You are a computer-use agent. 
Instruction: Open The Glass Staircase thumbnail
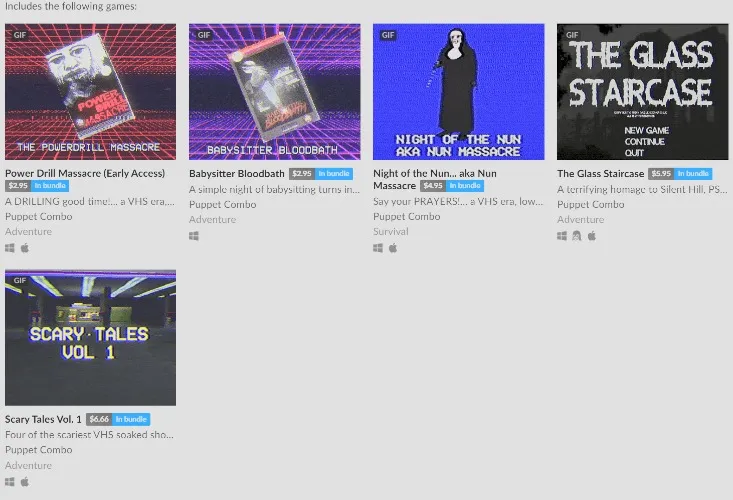tap(643, 92)
